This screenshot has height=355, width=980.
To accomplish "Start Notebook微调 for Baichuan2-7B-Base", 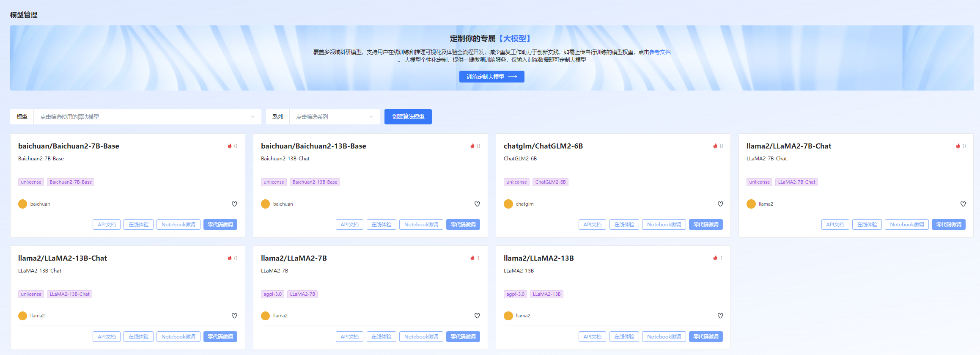I will 178,225.
